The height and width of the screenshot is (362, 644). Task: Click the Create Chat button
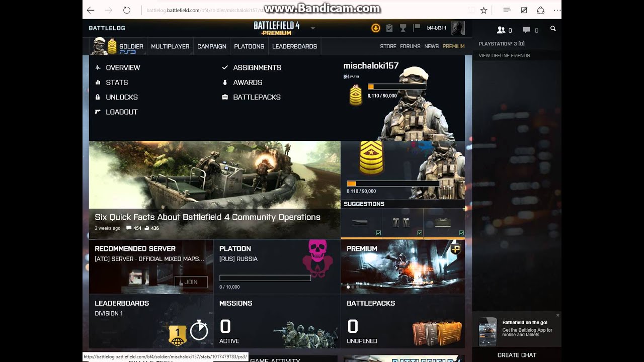(x=517, y=355)
